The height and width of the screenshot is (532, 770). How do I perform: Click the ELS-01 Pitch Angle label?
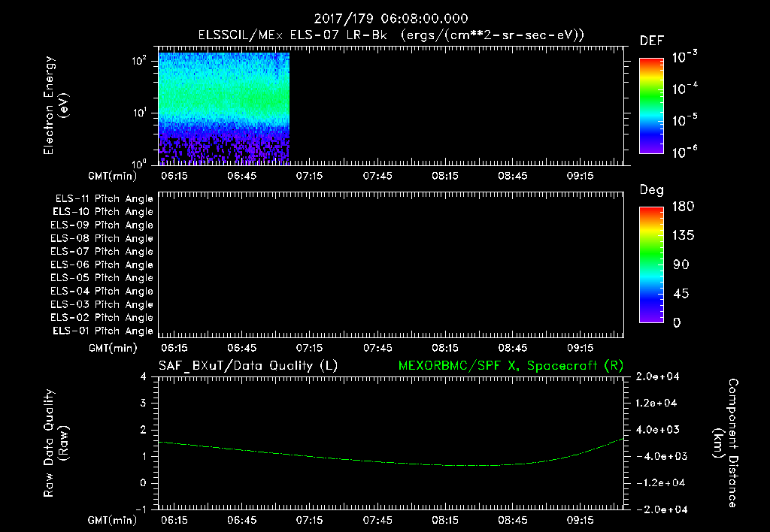(102, 331)
